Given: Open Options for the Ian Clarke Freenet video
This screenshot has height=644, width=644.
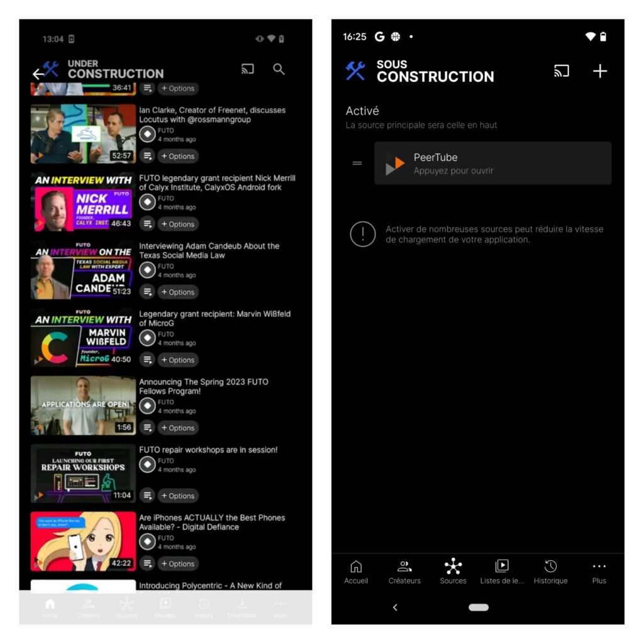Looking at the screenshot, I should [x=178, y=156].
